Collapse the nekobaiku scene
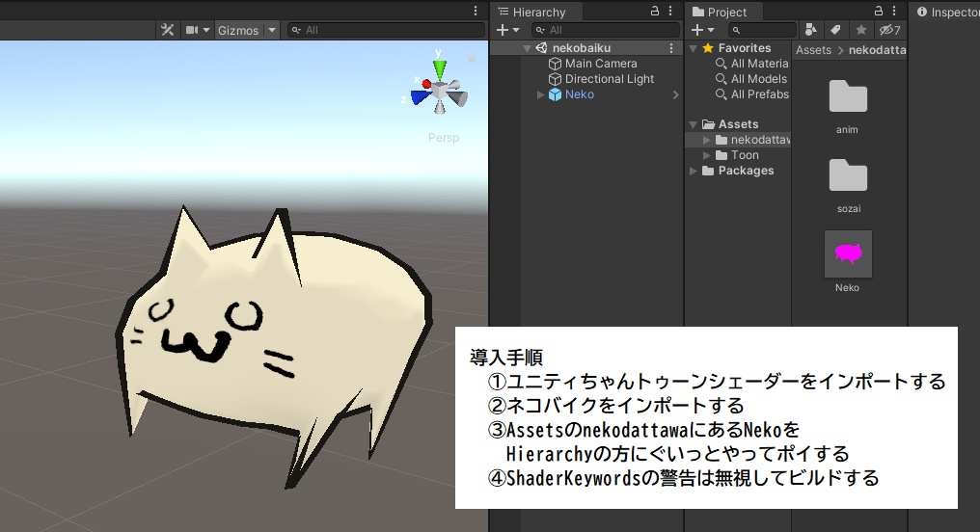Viewport: 980px width, 532px height. [x=527, y=48]
